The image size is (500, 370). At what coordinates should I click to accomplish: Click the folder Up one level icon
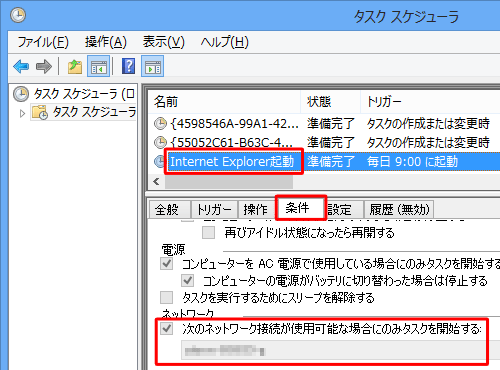tap(75, 67)
